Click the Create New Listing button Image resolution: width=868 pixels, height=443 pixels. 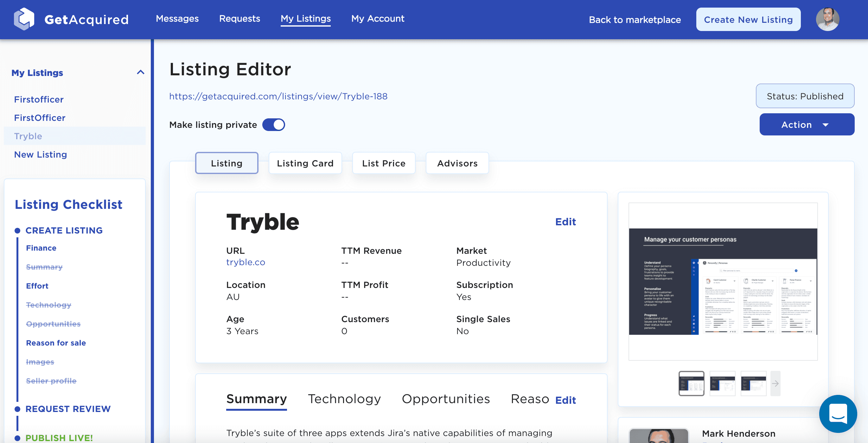tap(748, 20)
